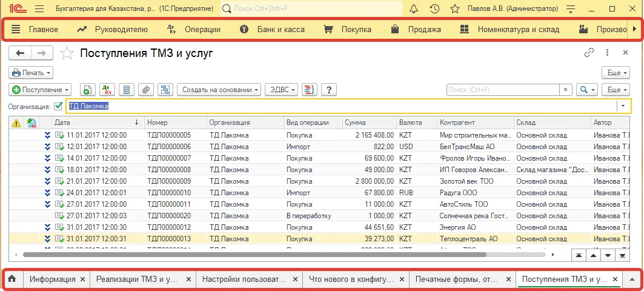Open attached files paperclip icon
This screenshot has width=644, height=291.
click(146, 90)
